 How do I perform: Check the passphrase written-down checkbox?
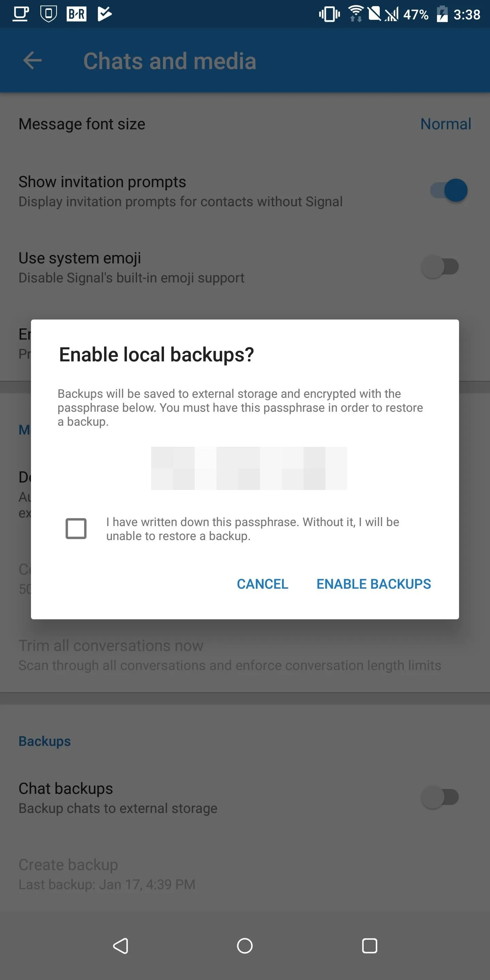coord(76,528)
